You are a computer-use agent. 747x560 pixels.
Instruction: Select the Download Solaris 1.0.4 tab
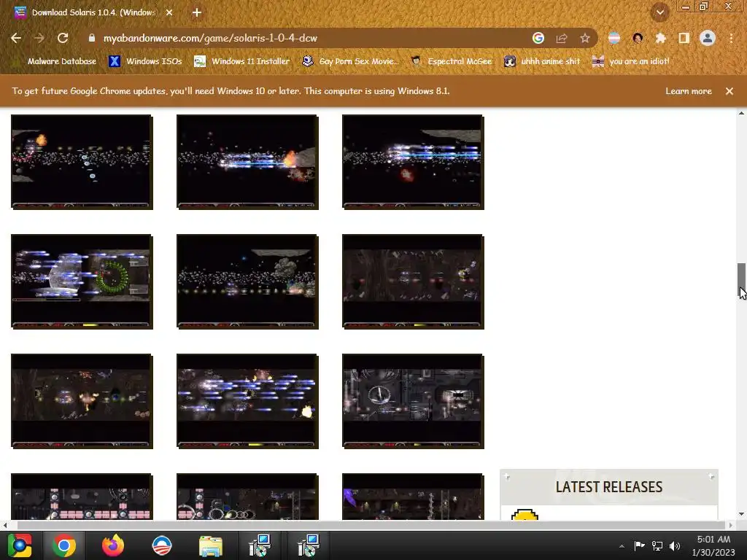point(93,12)
